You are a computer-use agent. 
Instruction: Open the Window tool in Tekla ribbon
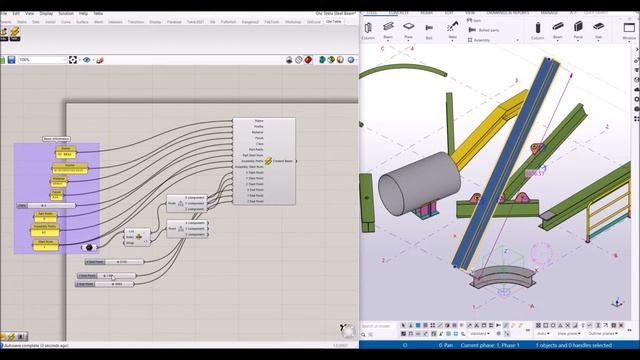pyautogui.click(x=629, y=28)
